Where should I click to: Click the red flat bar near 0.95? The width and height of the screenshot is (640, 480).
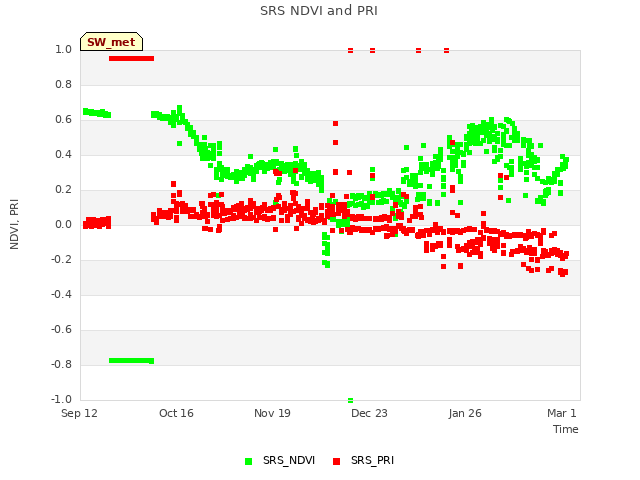point(131,59)
